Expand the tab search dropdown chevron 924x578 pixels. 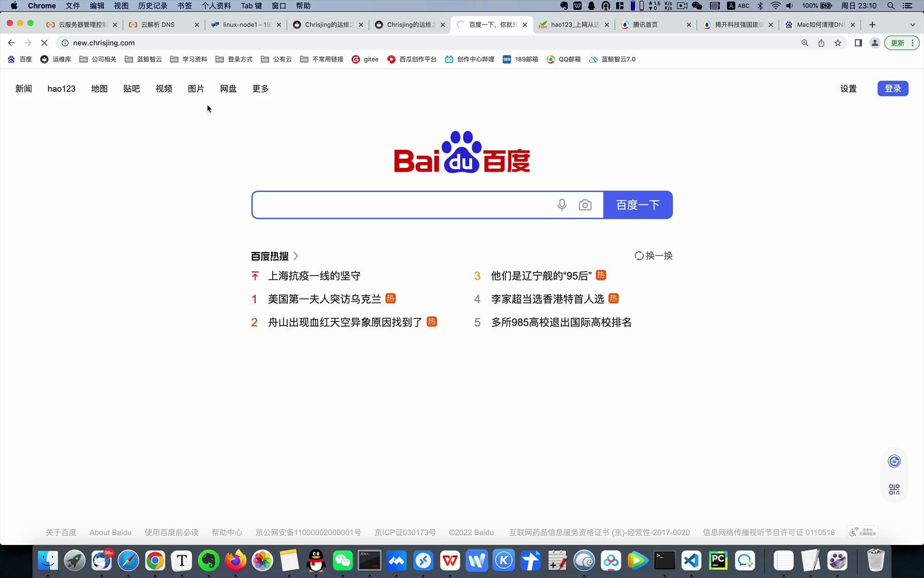point(912,24)
